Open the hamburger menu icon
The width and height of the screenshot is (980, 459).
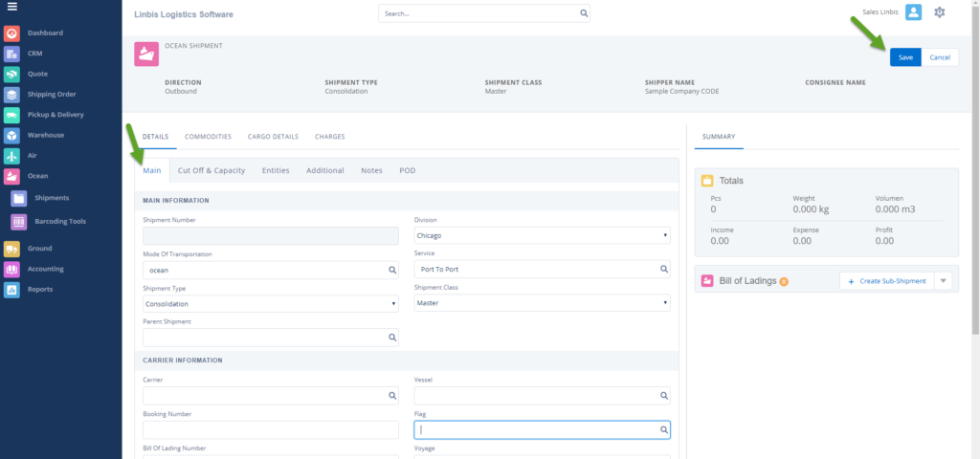[11, 7]
